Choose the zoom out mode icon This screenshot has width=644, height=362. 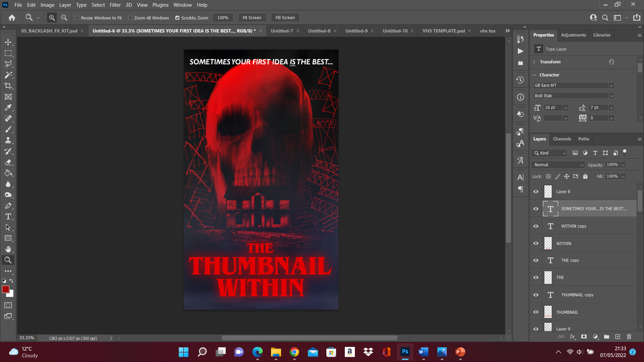click(x=64, y=18)
